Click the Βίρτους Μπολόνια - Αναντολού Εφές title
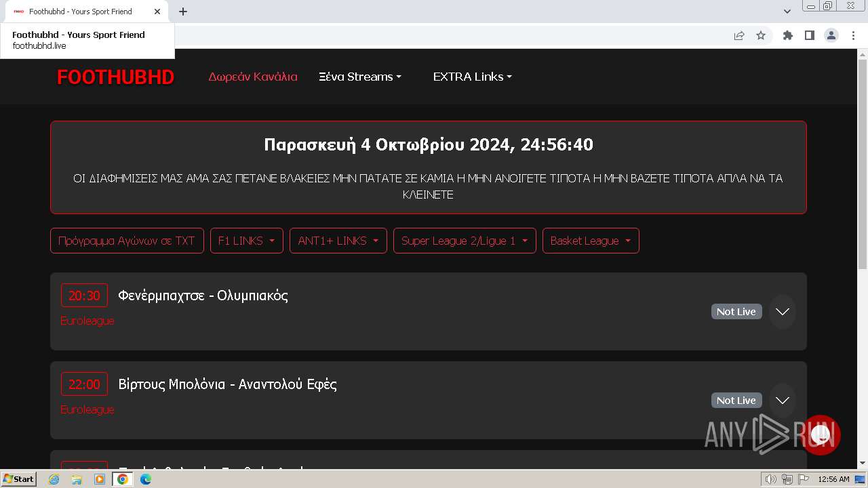The width and height of the screenshot is (868, 488). [227, 384]
